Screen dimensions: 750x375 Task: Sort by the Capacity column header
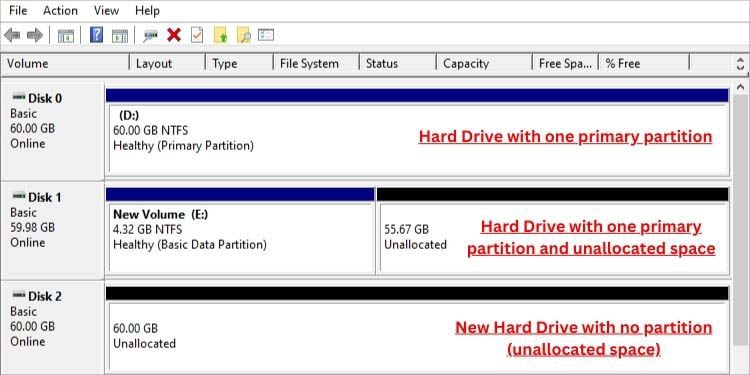484,64
